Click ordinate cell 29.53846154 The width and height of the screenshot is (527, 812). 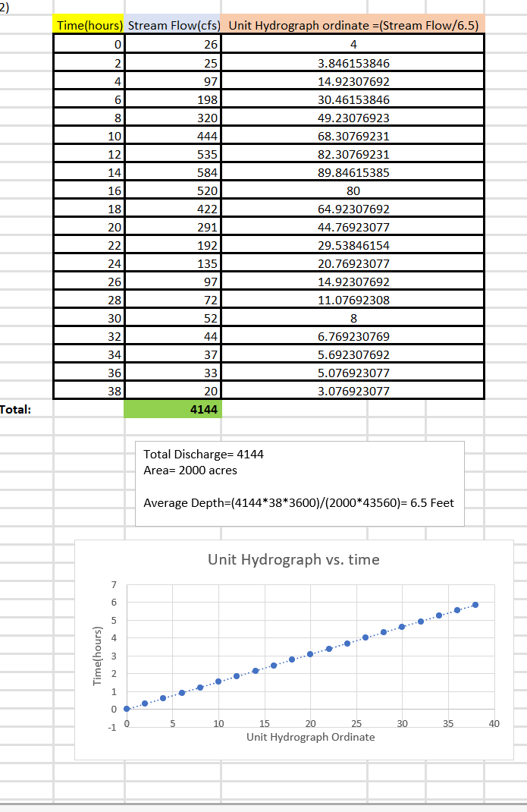click(x=353, y=245)
